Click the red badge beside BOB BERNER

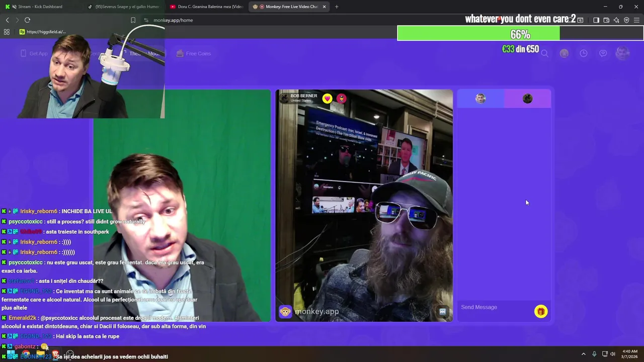tap(342, 99)
